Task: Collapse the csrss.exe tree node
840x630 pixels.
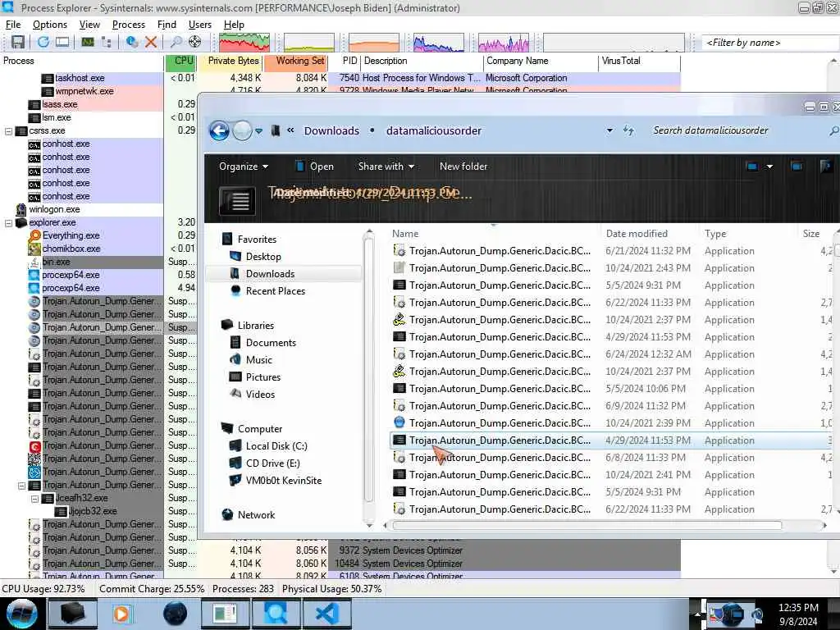Action: [x=8, y=130]
